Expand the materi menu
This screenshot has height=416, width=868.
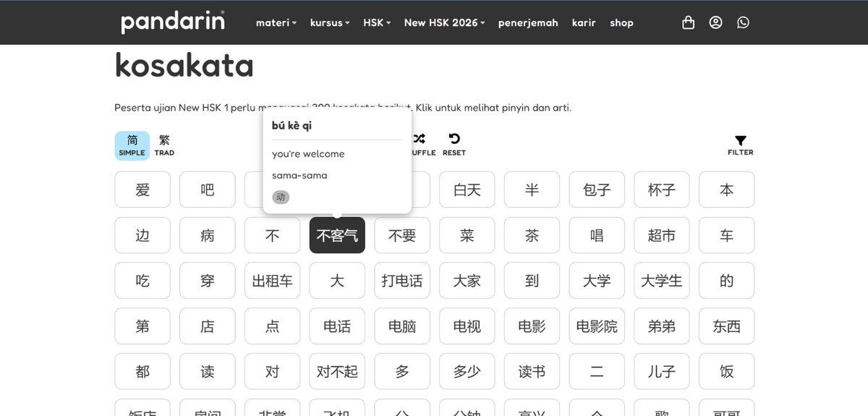276,22
